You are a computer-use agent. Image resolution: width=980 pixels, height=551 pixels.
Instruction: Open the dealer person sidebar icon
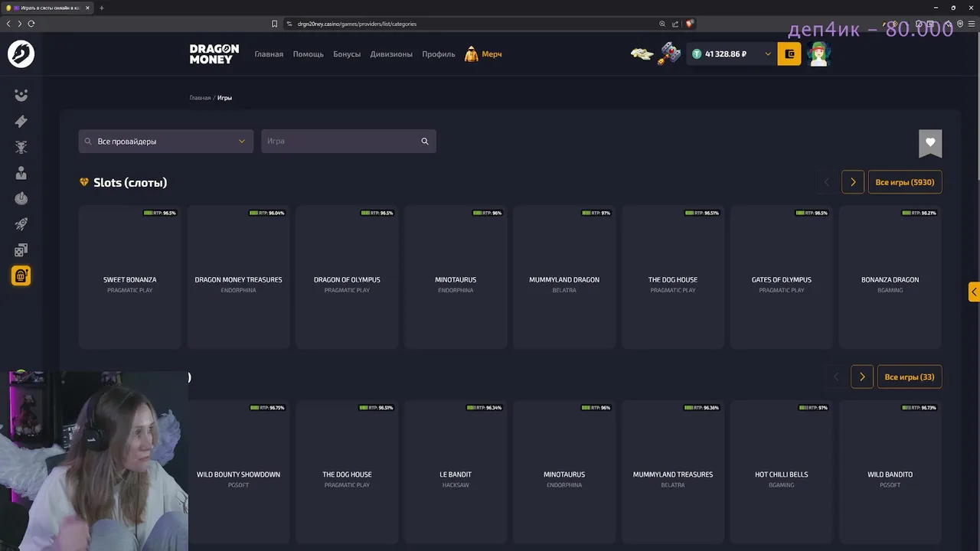21,173
